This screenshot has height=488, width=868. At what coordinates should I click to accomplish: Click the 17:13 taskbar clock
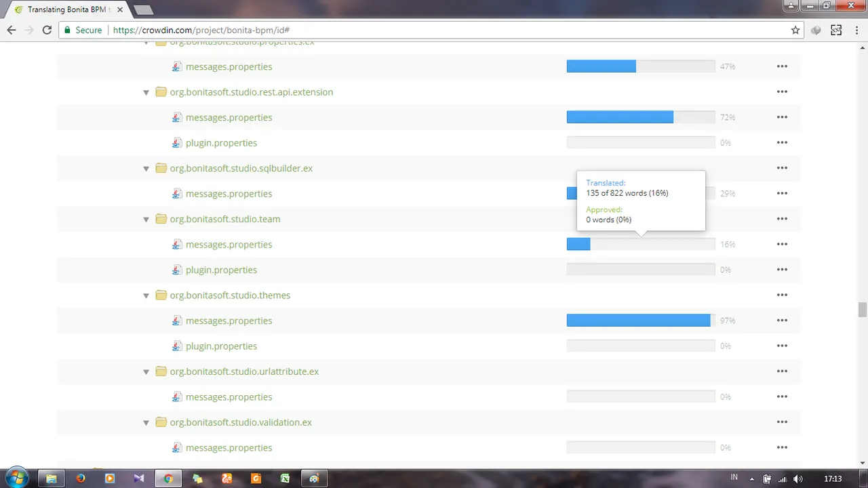(x=833, y=479)
